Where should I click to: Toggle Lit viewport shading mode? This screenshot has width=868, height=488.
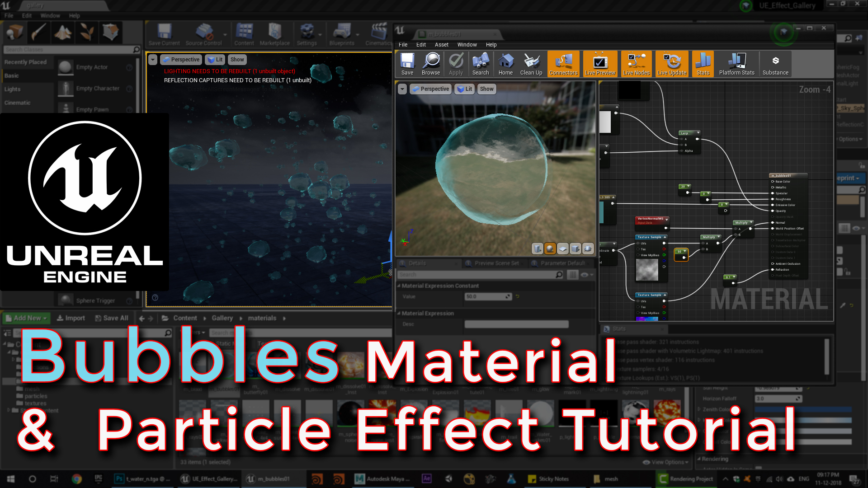click(216, 59)
